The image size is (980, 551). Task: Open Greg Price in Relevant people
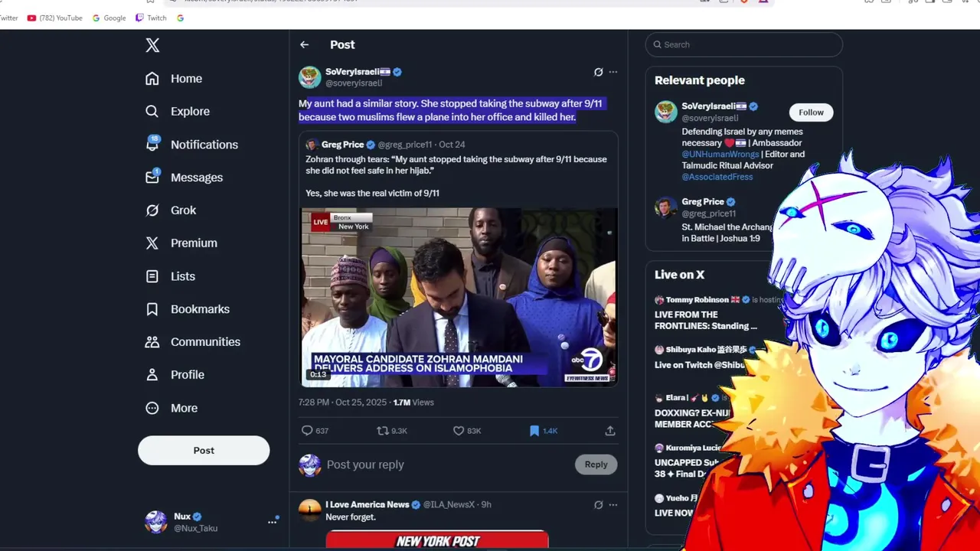703,202
